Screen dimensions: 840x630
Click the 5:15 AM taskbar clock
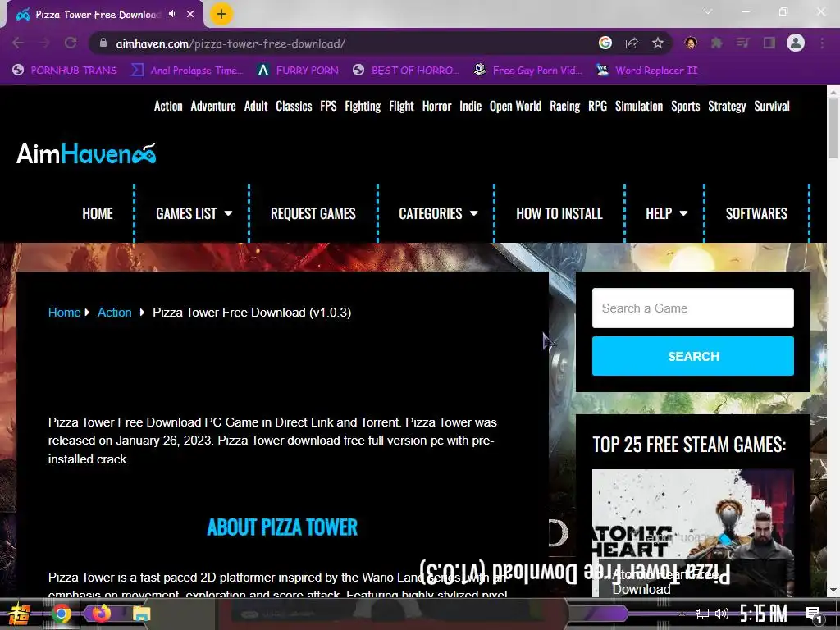[x=764, y=614]
